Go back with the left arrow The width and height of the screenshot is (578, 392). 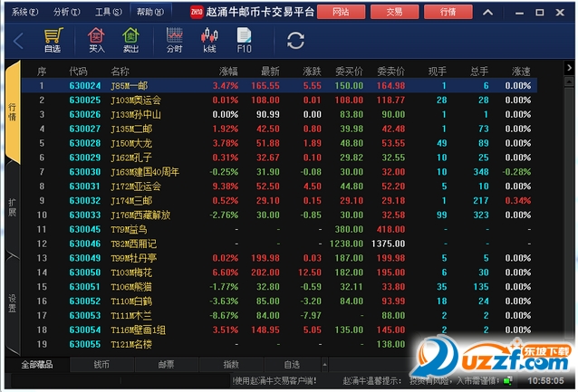18,41
